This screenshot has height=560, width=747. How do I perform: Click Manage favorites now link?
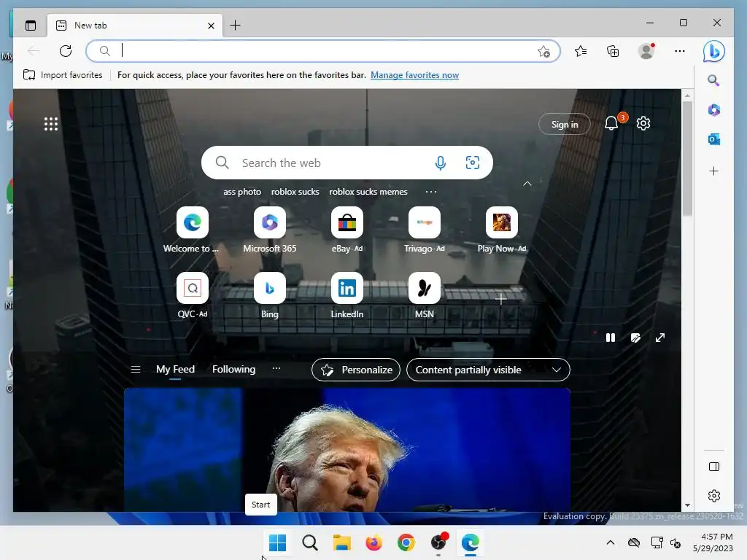[414, 75]
